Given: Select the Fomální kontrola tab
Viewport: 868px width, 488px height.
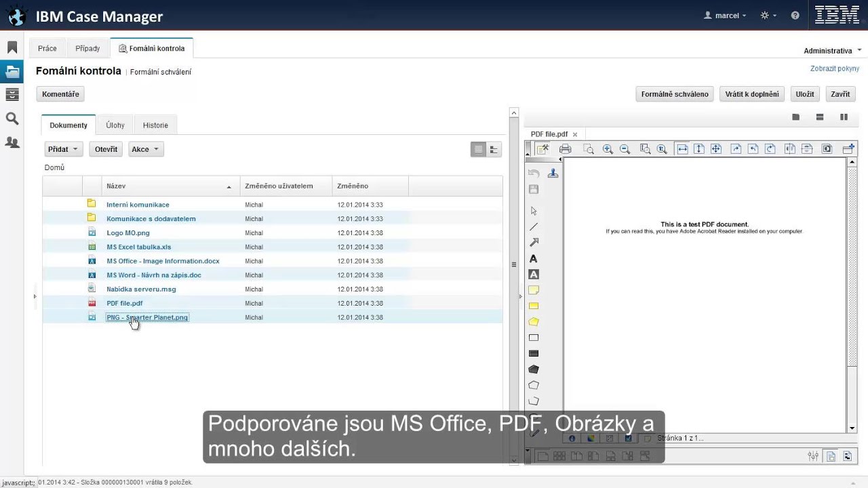Looking at the screenshot, I should pyautogui.click(x=151, y=48).
